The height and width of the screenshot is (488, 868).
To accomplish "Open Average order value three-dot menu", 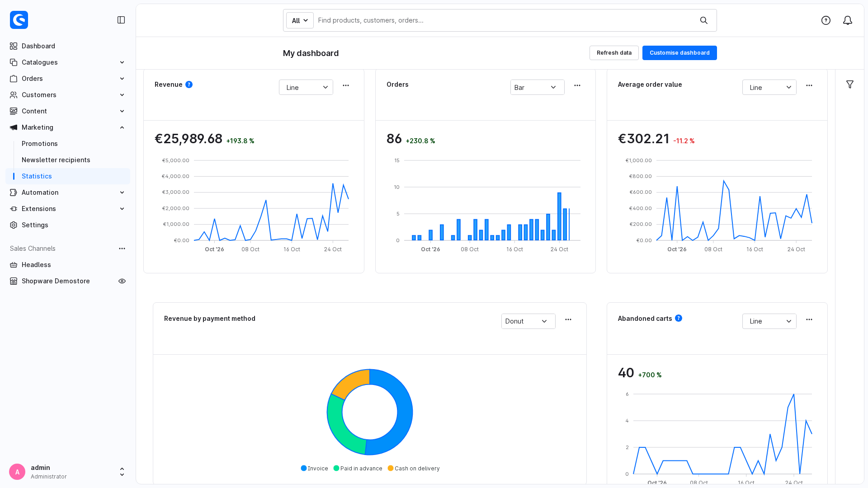I will (x=809, y=85).
